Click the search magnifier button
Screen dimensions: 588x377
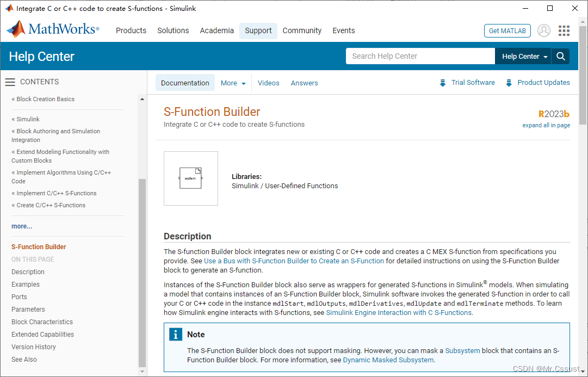[561, 56]
